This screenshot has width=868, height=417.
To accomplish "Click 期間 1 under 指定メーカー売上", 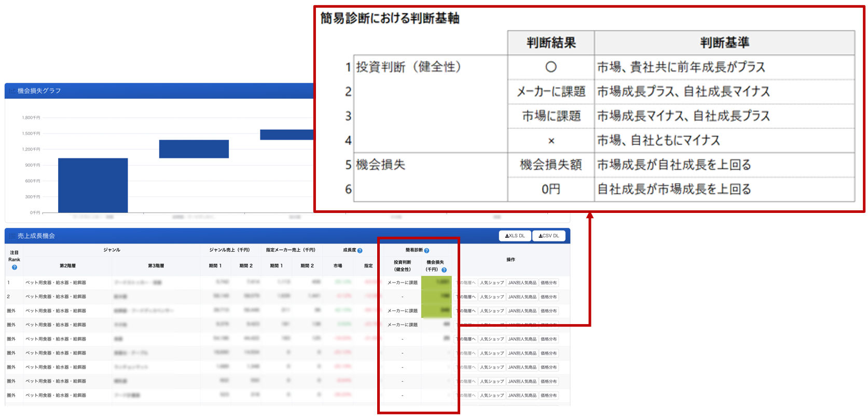I will point(276,265).
